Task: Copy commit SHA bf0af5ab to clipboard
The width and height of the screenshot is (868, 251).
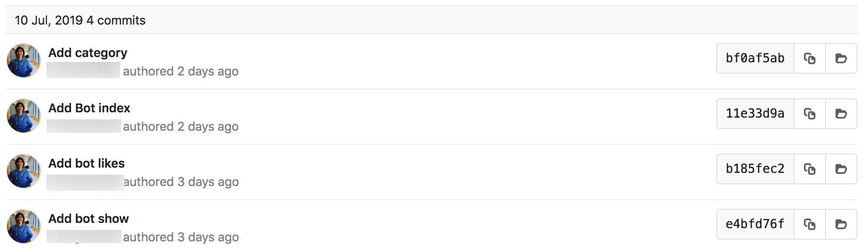Action: click(x=809, y=58)
